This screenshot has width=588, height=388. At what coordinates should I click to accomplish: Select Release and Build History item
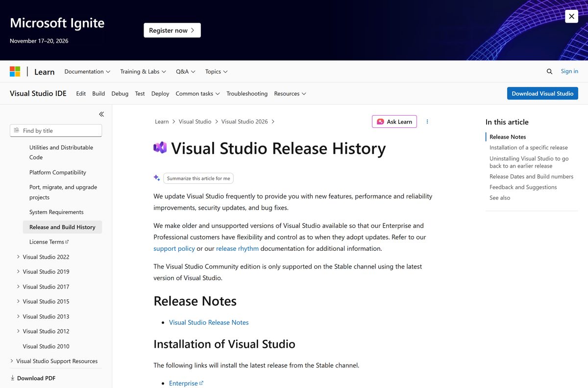click(x=62, y=227)
